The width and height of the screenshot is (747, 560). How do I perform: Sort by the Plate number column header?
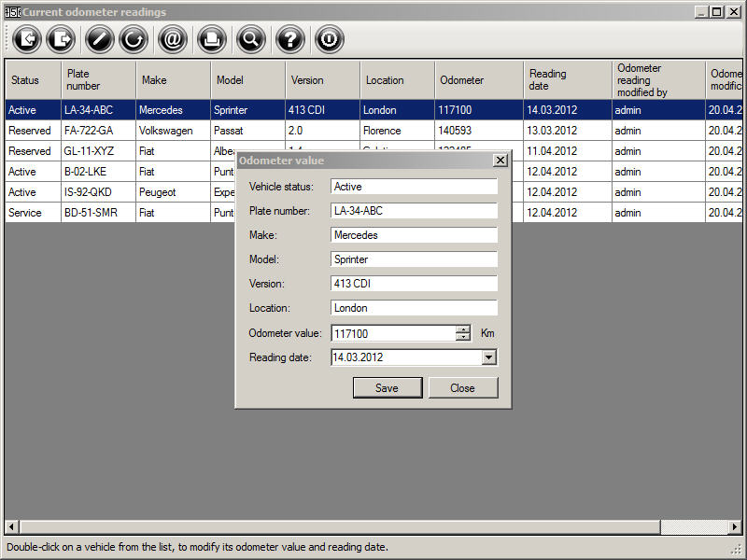98,80
